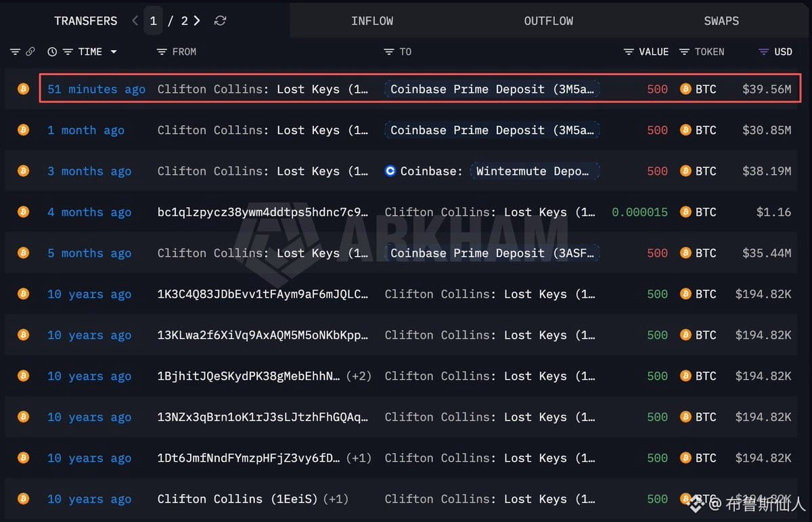The height and width of the screenshot is (522, 812).
Task: Open sender Clifton Collins (1EeiS)
Action: (x=238, y=499)
